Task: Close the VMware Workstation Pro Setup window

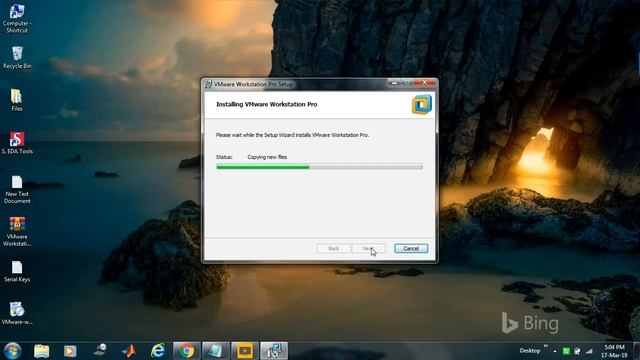Action: (x=424, y=82)
